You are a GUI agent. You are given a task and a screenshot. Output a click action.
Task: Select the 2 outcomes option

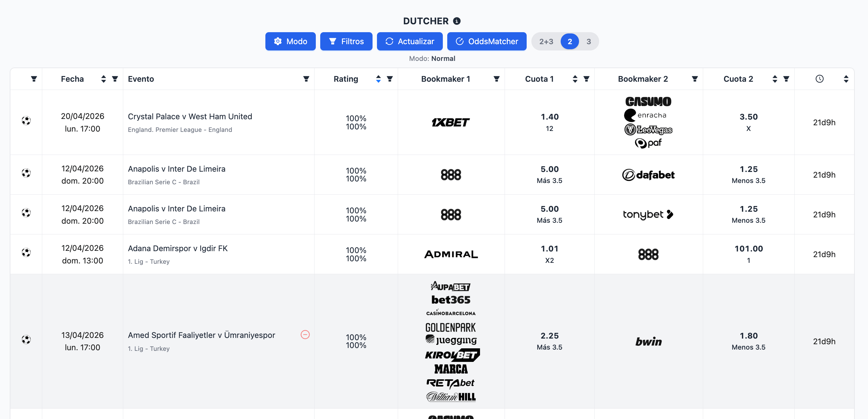[570, 42]
